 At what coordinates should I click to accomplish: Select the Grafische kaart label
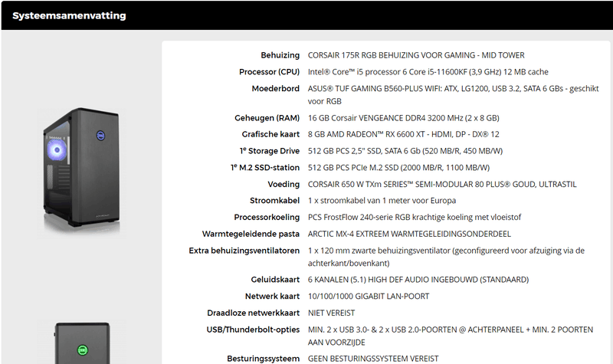[270, 134]
